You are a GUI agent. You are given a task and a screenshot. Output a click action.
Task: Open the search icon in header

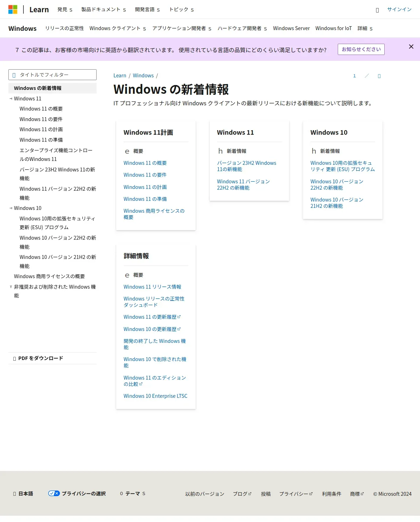click(377, 10)
